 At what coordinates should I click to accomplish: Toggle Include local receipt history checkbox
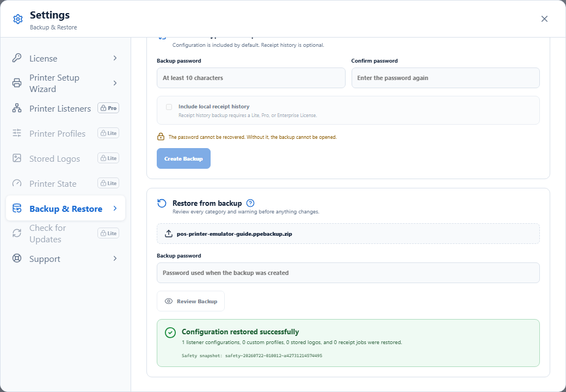[x=169, y=107]
